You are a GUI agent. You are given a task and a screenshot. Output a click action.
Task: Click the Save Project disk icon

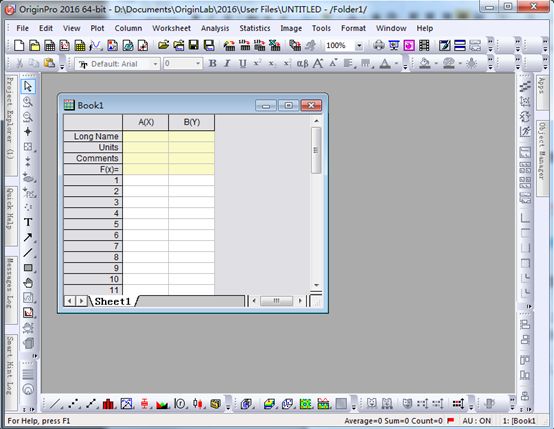point(194,45)
